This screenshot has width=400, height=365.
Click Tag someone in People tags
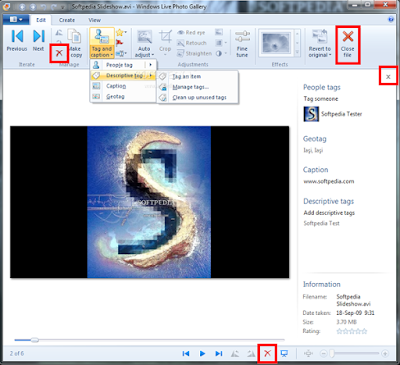tap(321, 99)
